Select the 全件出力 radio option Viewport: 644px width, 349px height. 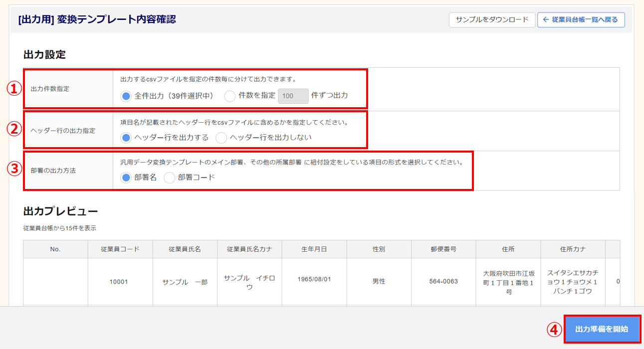click(x=126, y=96)
